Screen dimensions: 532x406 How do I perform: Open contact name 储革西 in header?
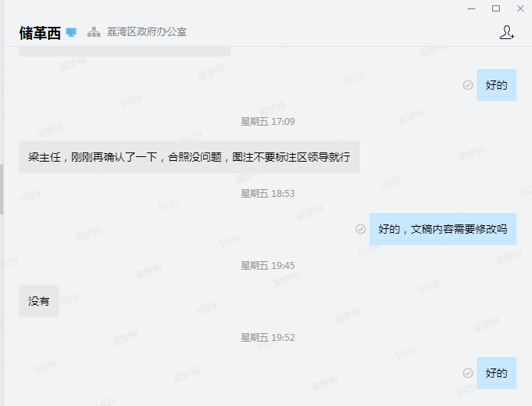40,33
